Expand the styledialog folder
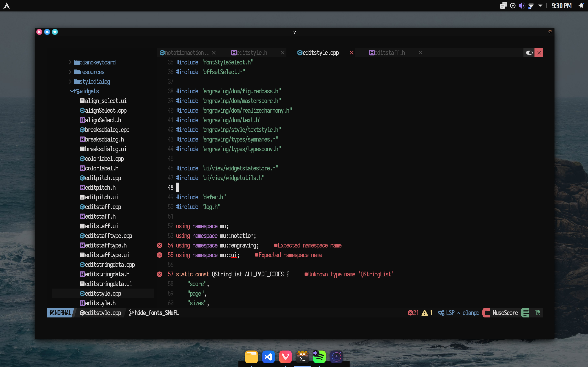Image resolution: width=588 pixels, height=367 pixels. click(70, 82)
